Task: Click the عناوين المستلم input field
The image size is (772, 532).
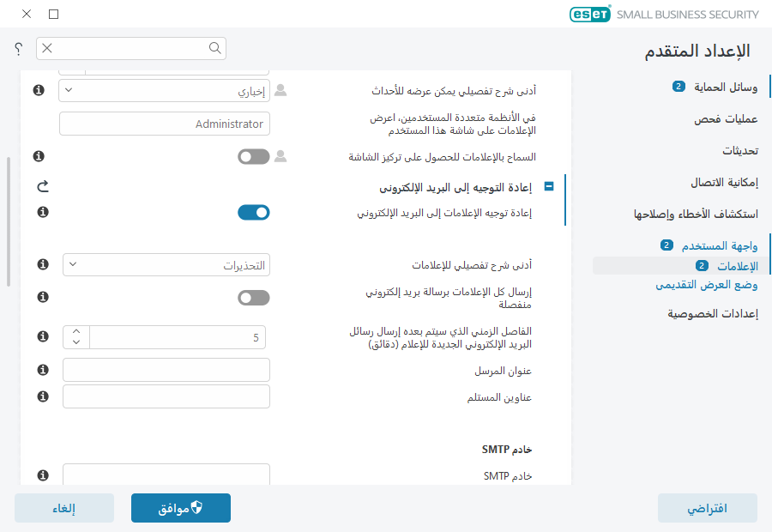Action: [x=166, y=396]
